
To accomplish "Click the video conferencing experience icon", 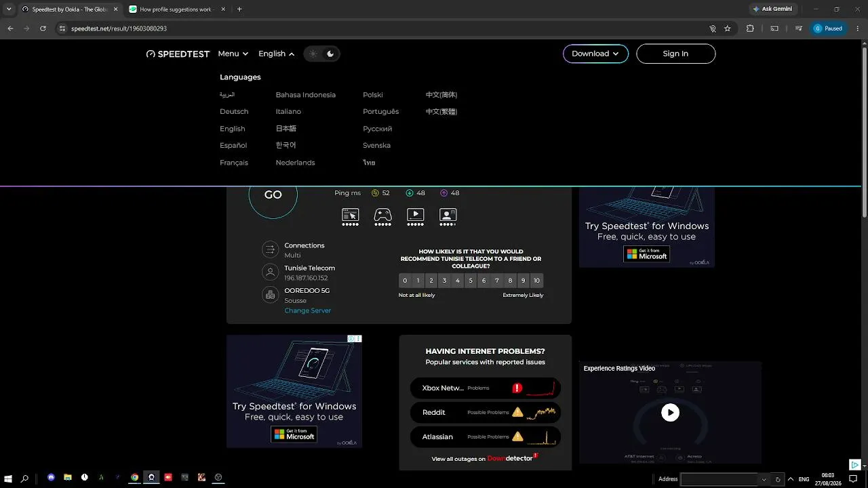I will point(448,216).
